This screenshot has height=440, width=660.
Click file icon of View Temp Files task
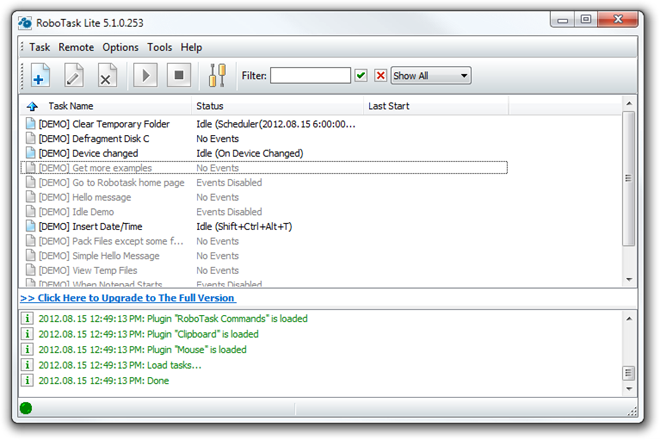point(30,270)
